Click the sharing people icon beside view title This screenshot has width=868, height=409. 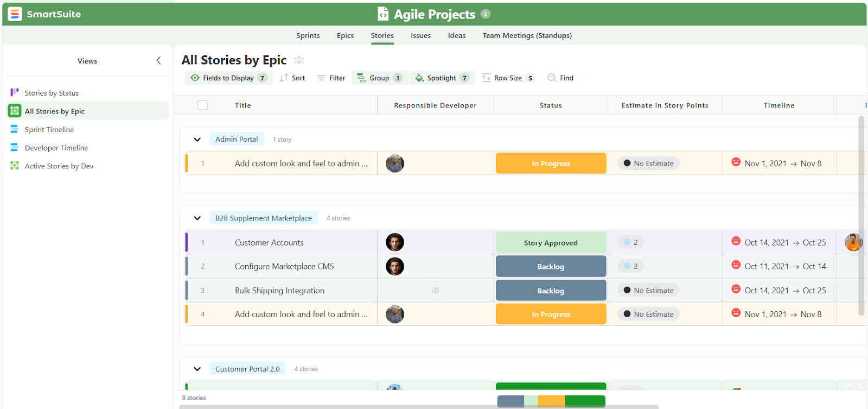click(299, 60)
